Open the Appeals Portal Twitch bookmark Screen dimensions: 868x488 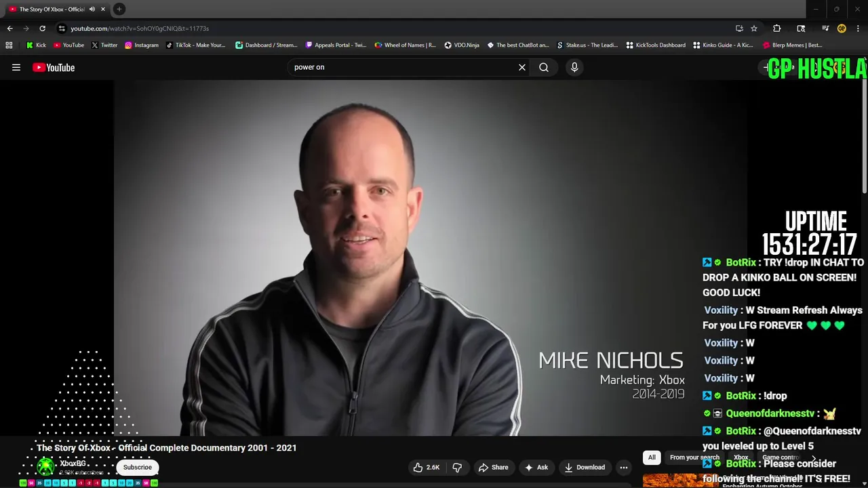[x=336, y=45]
